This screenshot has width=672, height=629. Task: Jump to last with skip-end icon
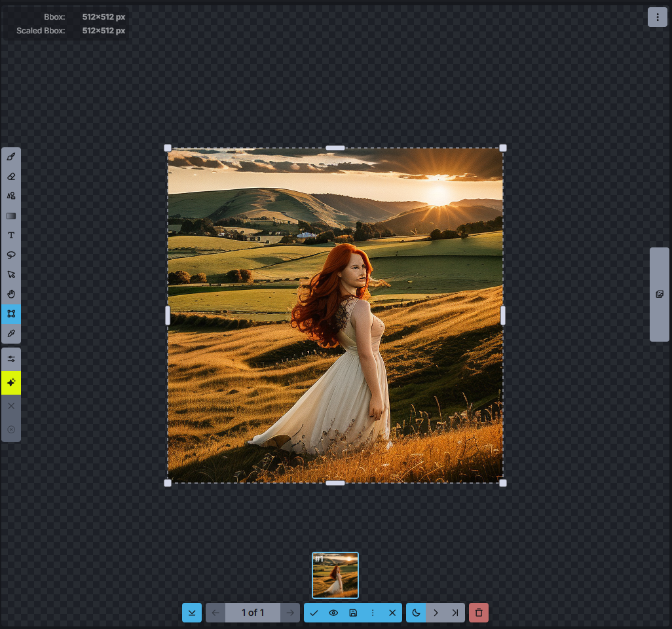tap(455, 613)
